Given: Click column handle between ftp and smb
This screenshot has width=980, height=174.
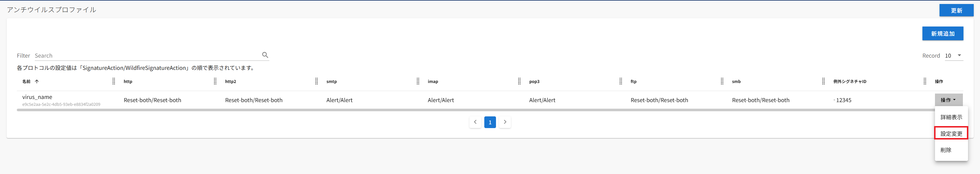Looking at the screenshot, I should (x=722, y=81).
